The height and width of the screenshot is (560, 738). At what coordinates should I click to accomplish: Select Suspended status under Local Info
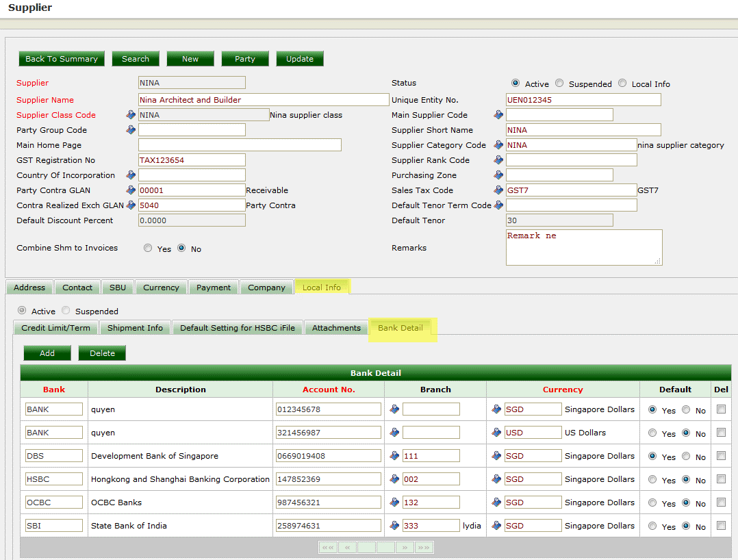coord(65,310)
